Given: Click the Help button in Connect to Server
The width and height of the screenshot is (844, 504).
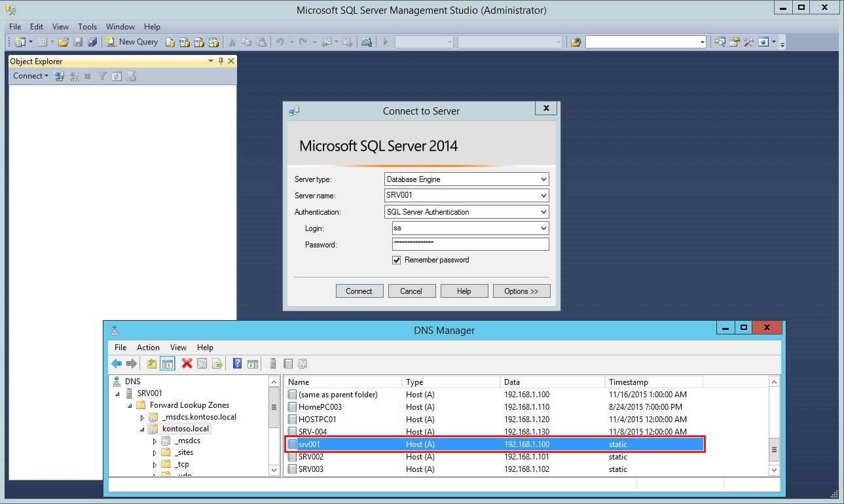Looking at the screenshot, I should [x=464, y=291].
